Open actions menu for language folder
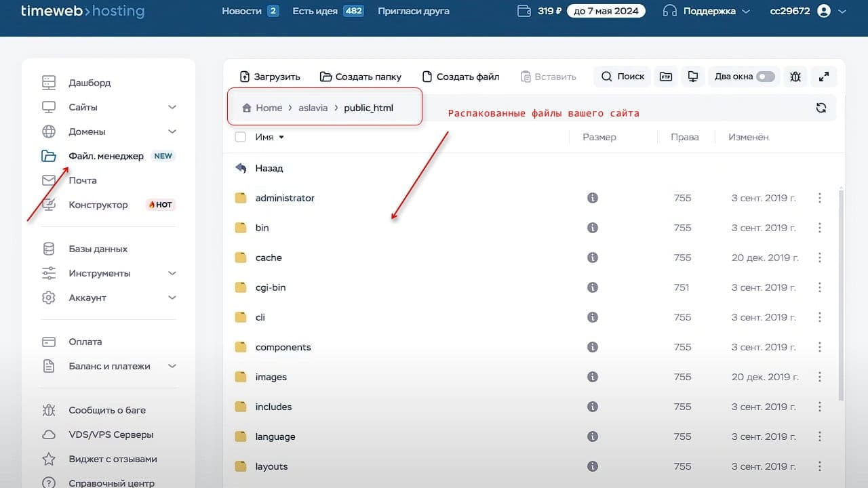This screenshot has height=488, width=868. (x=820, y=436)
